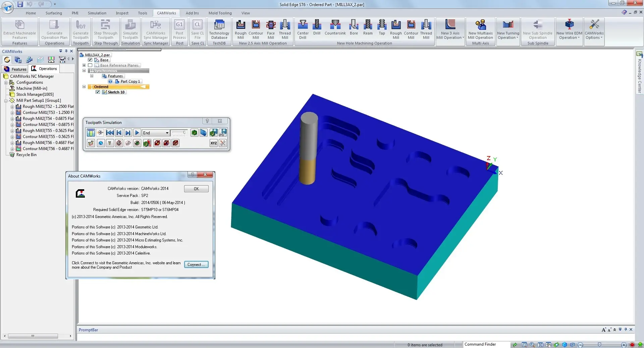The image size is (644, 348).
Task: Open CAMWorks Sync Manager
Action: (x=156, y=29)
